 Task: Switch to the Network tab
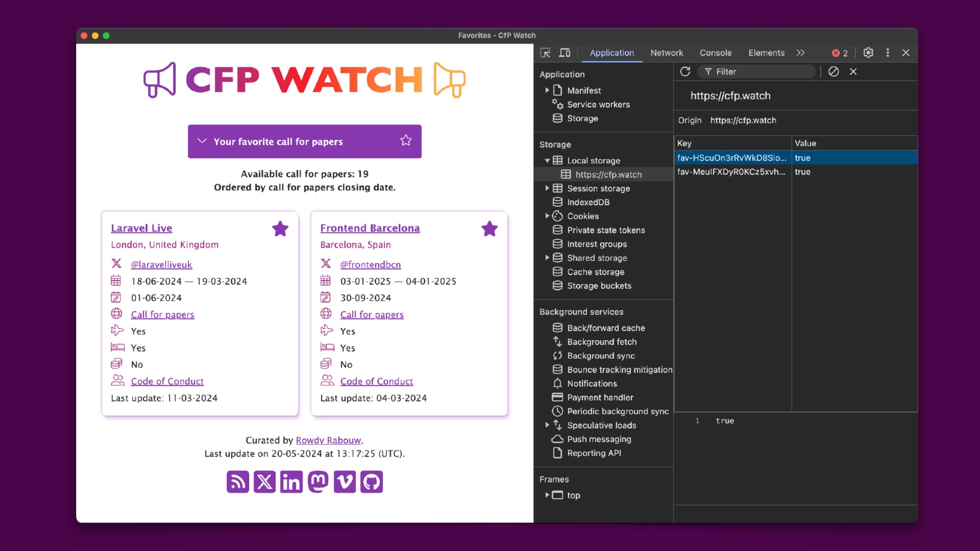(667, 53)
